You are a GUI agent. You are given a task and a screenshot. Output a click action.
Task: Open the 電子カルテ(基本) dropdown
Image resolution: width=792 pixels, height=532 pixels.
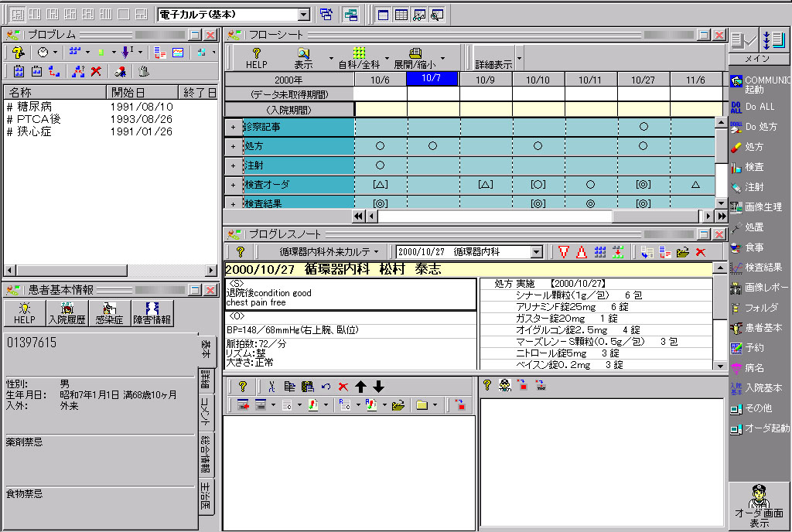(304, 14)
